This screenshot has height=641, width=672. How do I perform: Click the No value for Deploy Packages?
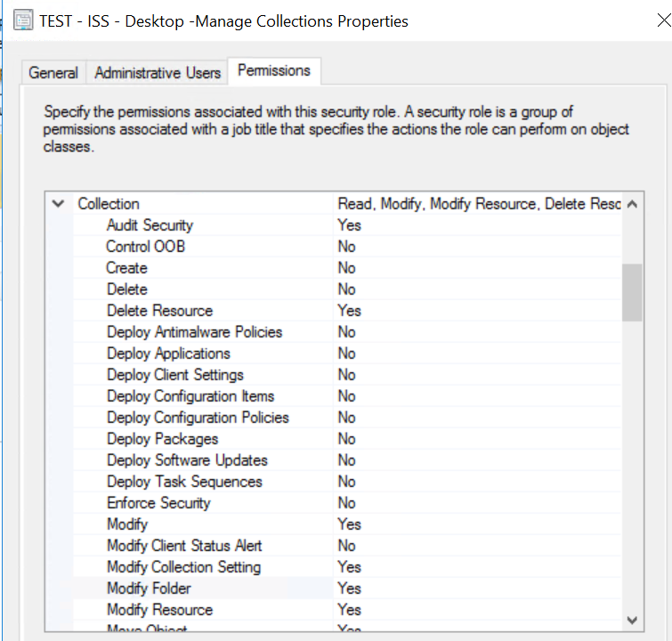pos(347,439)
